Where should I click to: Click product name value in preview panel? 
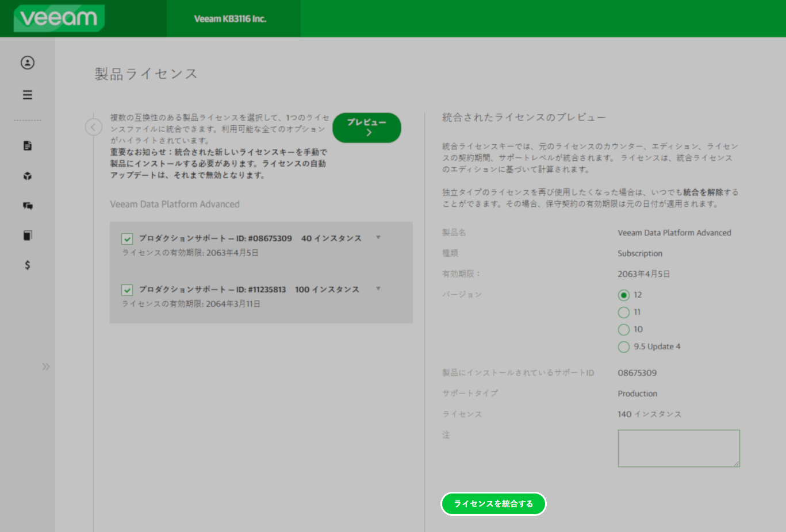coord(674,233)
